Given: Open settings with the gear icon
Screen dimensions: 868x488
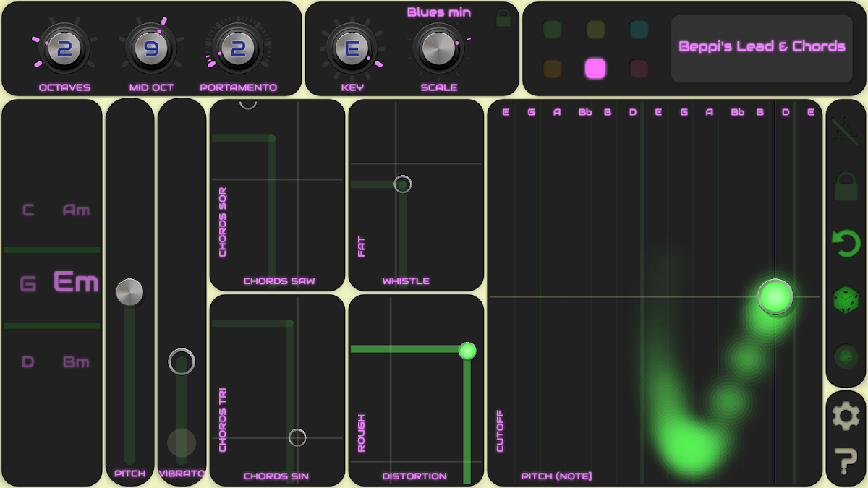Looking at the screenshot, I should pyautogui.click(x=846, y=416).
